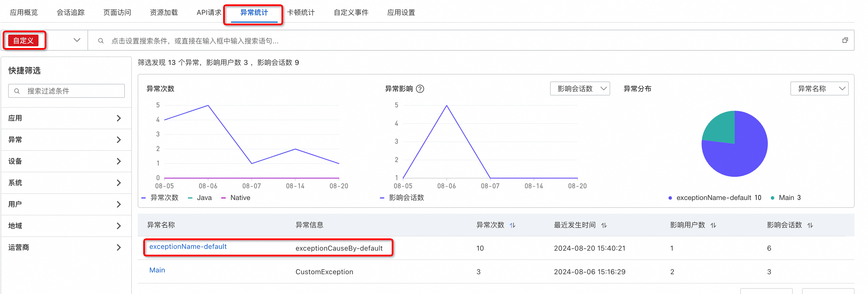
Task: Click the copy icon in search bar
Action: pos(845,40)
